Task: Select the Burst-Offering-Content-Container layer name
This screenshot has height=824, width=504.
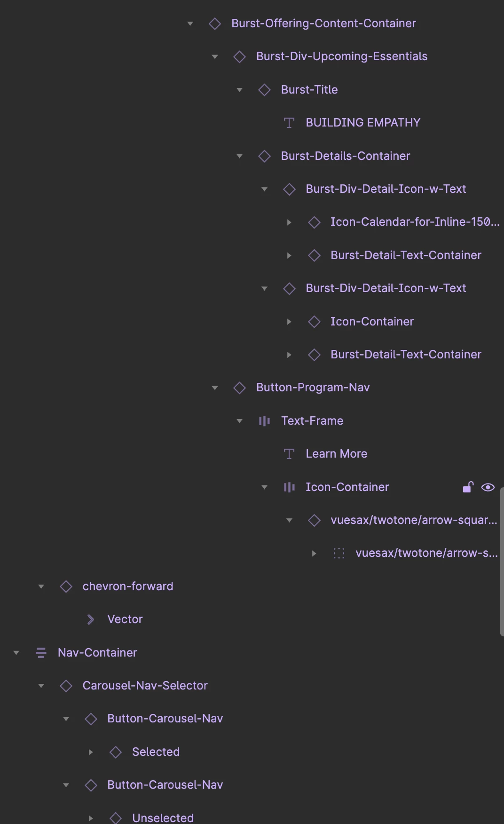Action: 324,24
